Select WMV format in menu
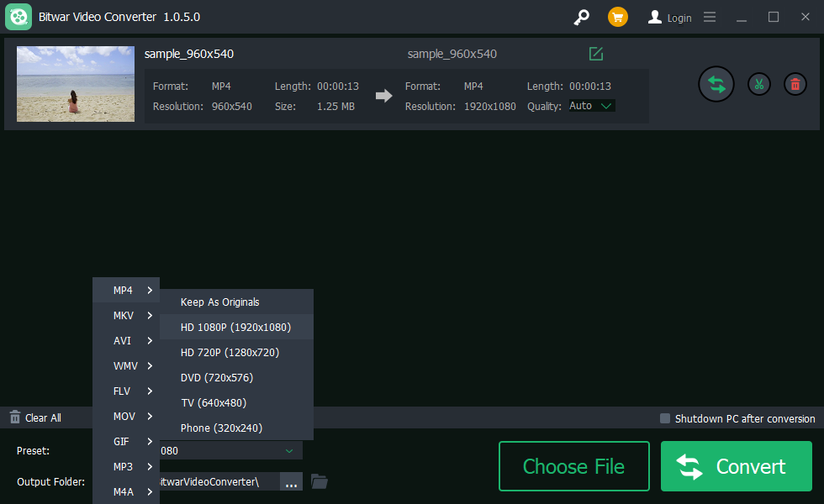 (126, 366)
